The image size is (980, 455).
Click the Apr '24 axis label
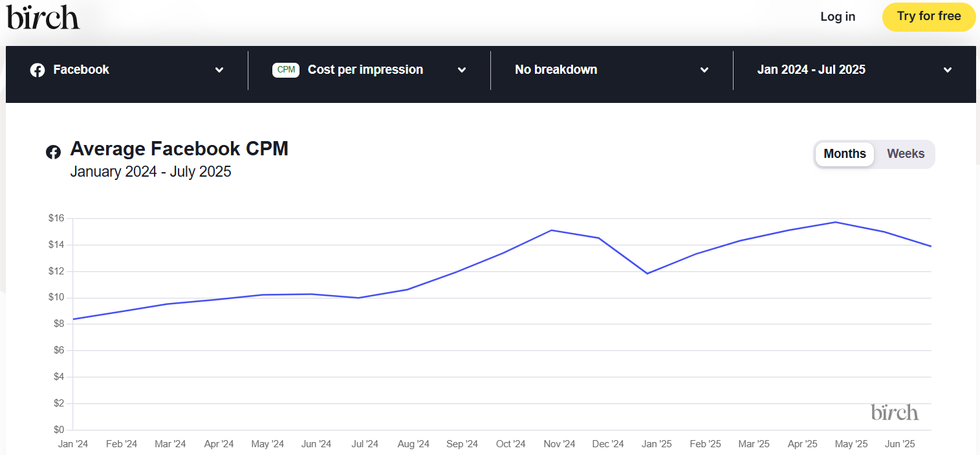click(x=219, y=444)
